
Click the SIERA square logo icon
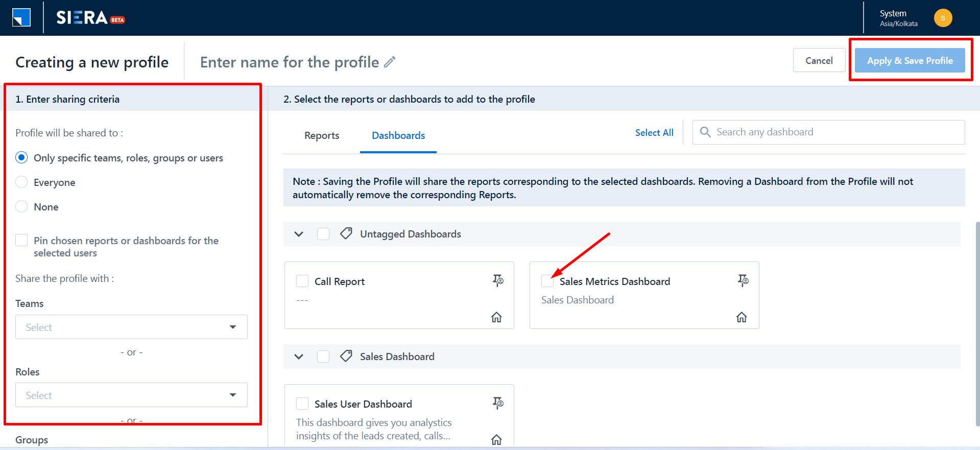click(x=21, y=18)
